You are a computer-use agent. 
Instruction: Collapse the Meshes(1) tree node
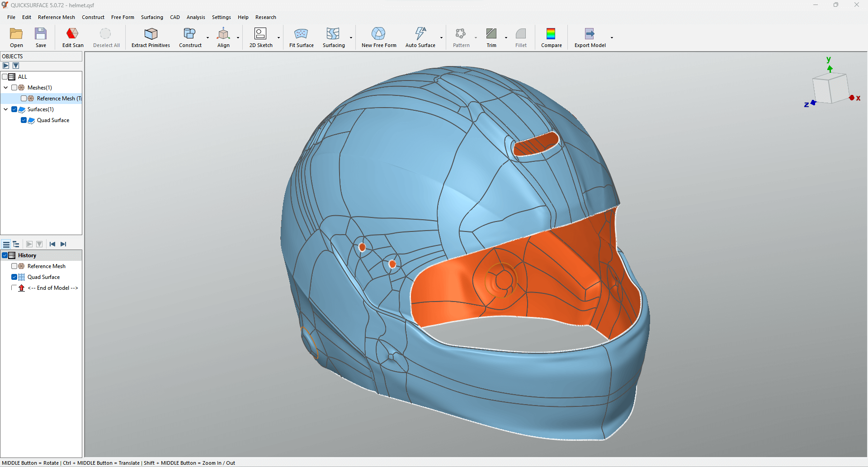[6, 88]
